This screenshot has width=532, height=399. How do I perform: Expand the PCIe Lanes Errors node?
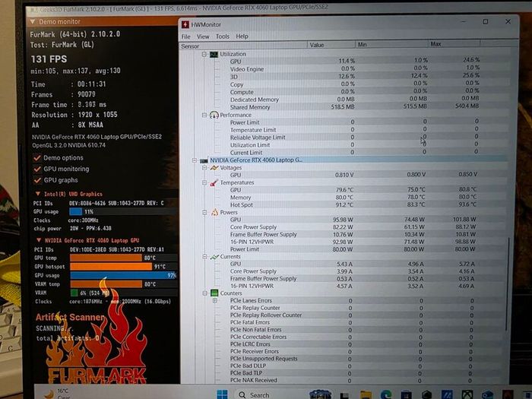215,301
